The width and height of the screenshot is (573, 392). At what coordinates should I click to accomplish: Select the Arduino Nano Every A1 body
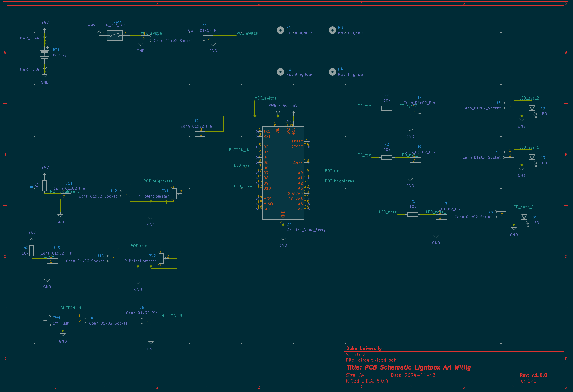click(x=283, y=173)
